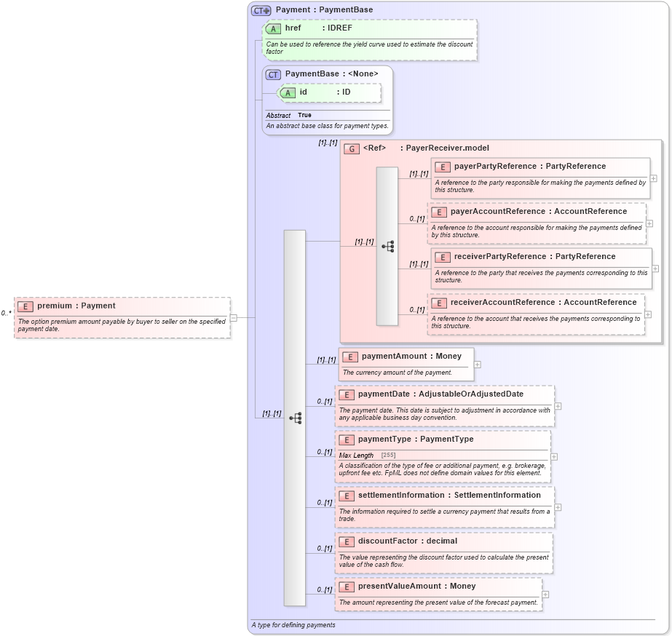Click the E icon of receiverPartyReference
This screenshot has width=672, height=636.
443,258
